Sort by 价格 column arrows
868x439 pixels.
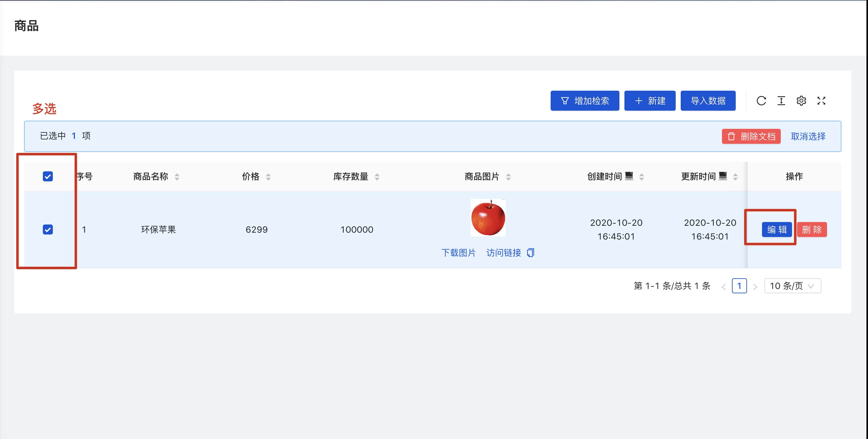268,177
